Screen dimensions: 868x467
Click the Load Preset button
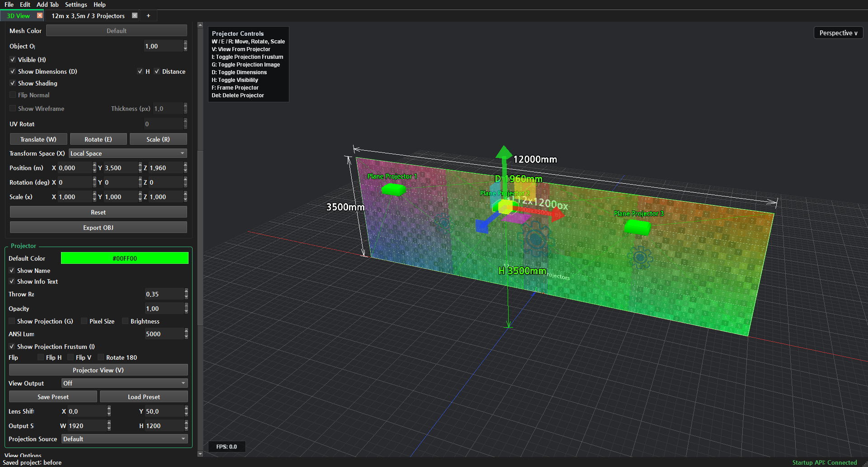point(144,397)
